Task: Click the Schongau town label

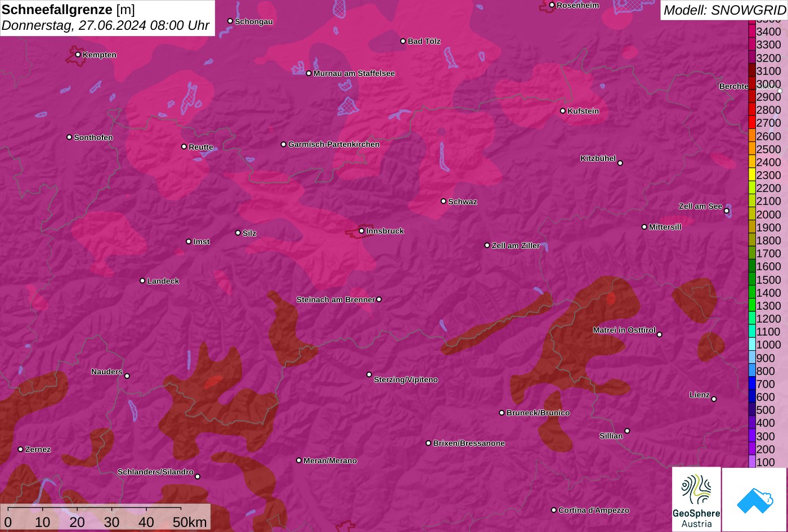Action: (254, 21)
